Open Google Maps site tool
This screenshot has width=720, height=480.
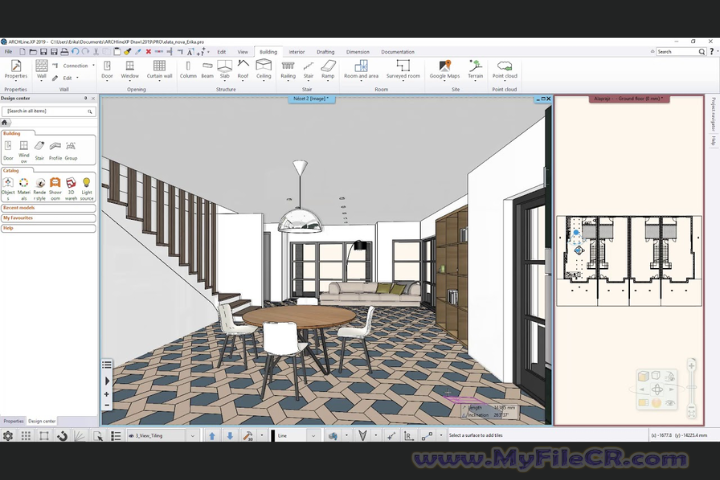click(x=444, y=69)
